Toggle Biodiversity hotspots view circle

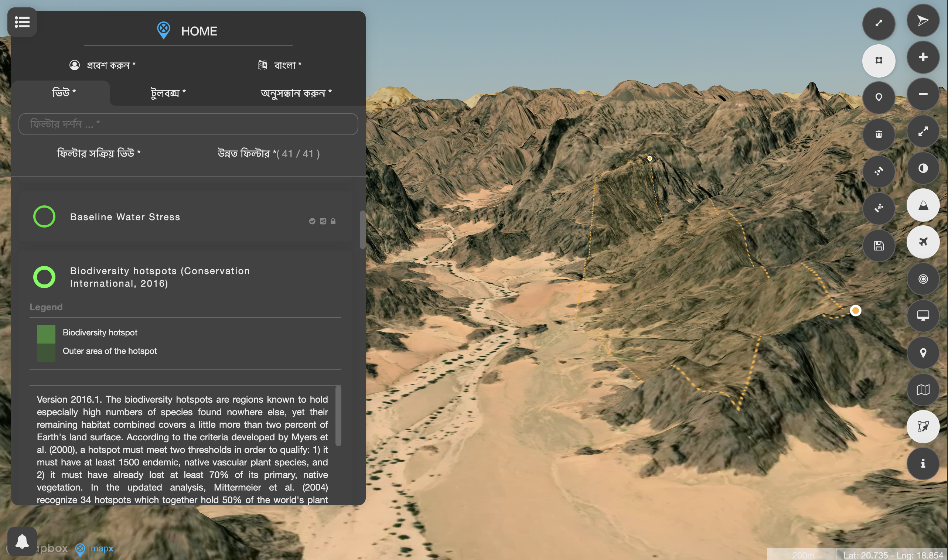point(44,277)
